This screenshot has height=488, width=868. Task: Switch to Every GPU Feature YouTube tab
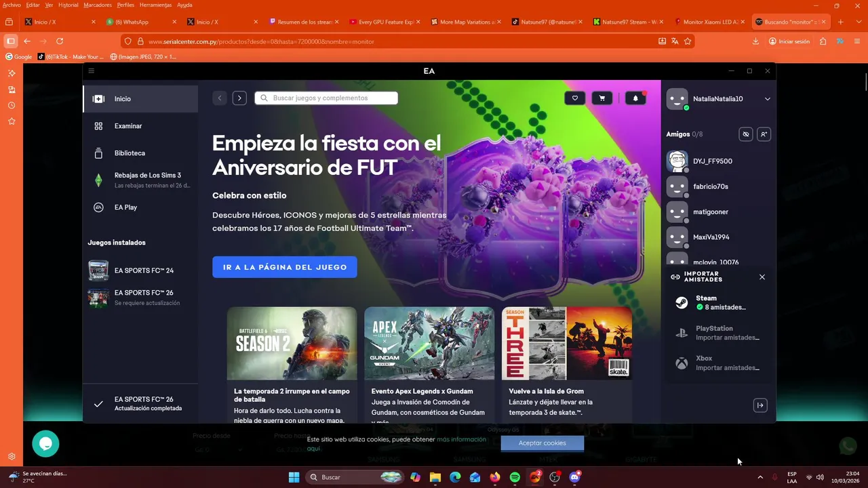(x=385, y=22)
